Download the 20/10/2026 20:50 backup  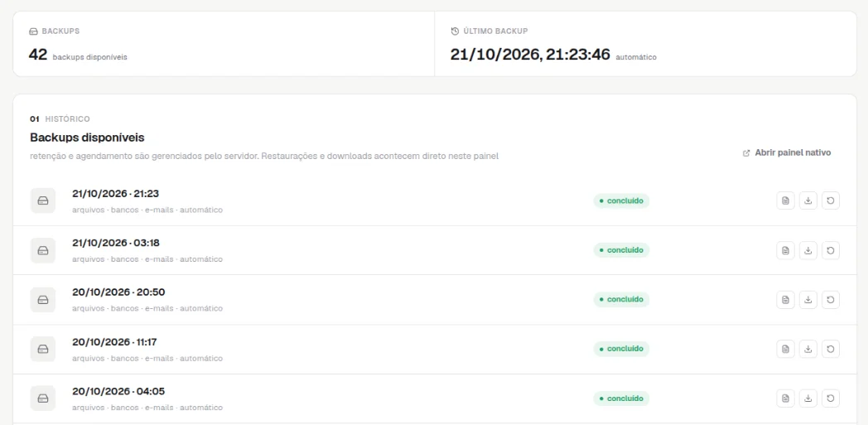[808, 299]
